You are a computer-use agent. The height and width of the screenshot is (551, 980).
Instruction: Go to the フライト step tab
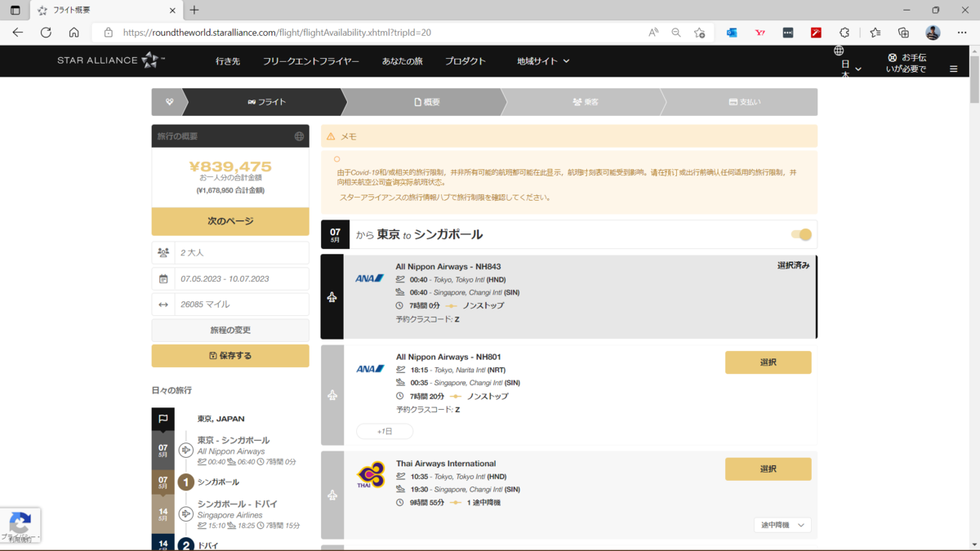(x=267, y=102)
